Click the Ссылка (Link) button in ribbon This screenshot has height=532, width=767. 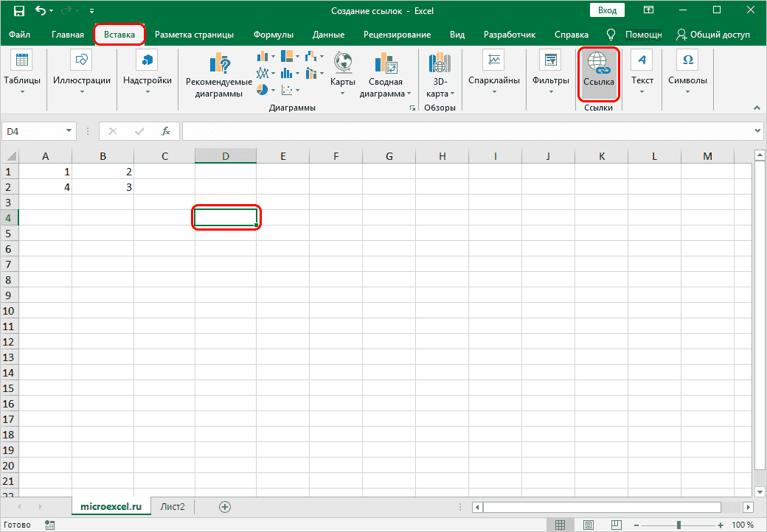tap(597, 74)
